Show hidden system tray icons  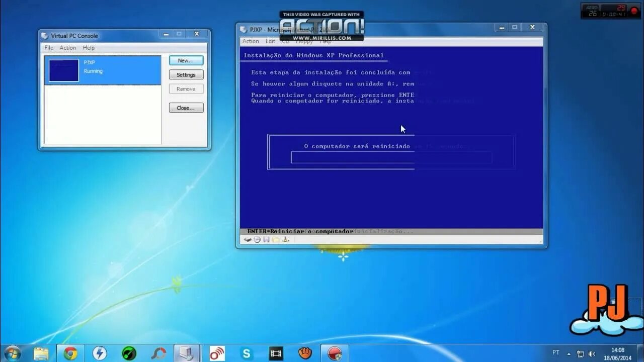569,353
